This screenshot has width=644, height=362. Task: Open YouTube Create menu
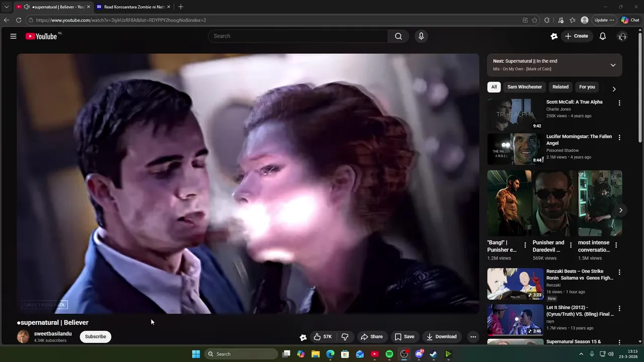point(576,36)
